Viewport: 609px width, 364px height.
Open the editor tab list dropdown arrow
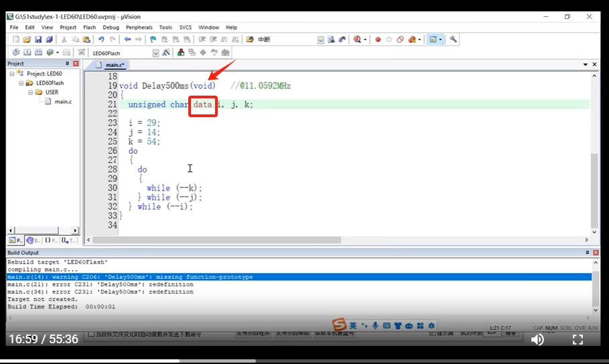click(586, 64)
